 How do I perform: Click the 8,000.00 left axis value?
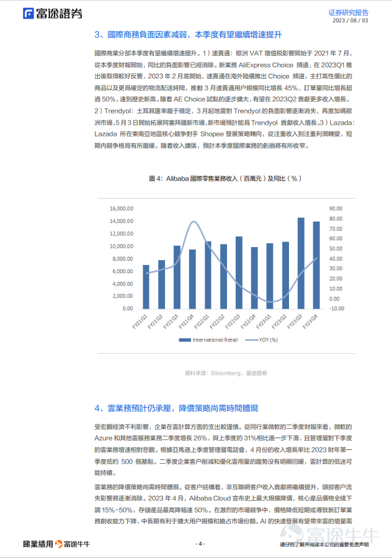[x=123, y=259]
